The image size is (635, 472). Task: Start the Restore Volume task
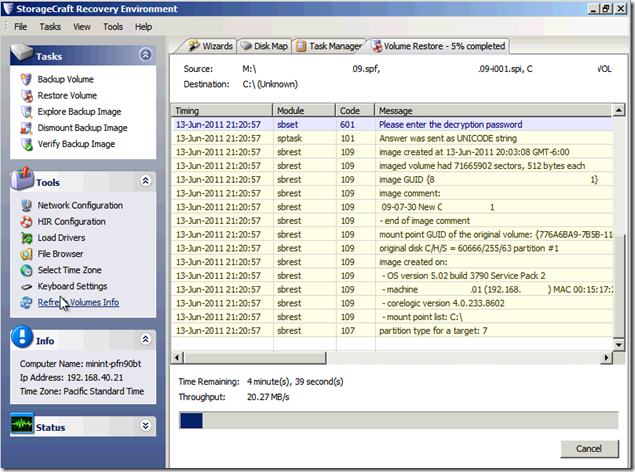point(67,96)
